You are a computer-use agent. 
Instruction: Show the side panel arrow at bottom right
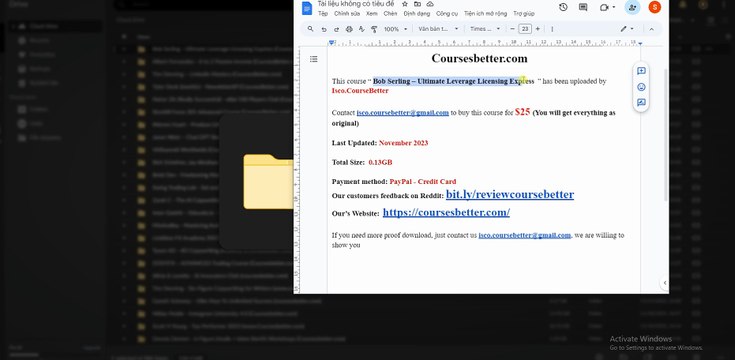(665, 283)
